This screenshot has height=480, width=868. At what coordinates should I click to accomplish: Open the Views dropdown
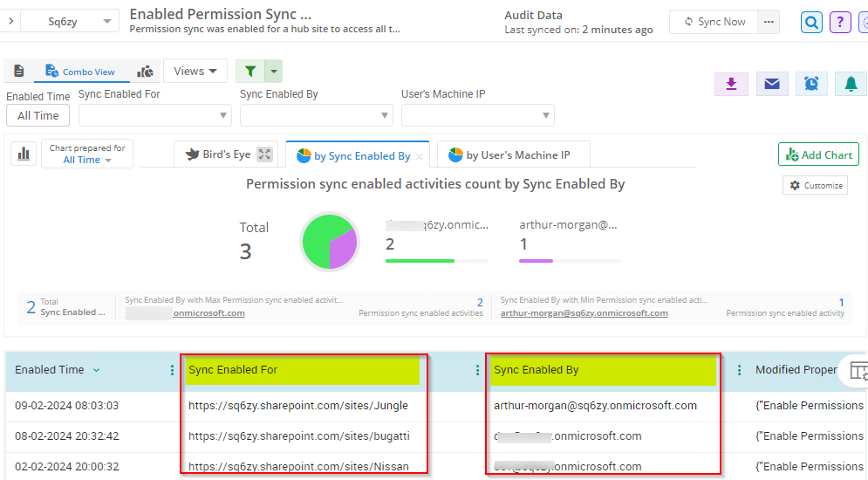(x=195, y=72)
